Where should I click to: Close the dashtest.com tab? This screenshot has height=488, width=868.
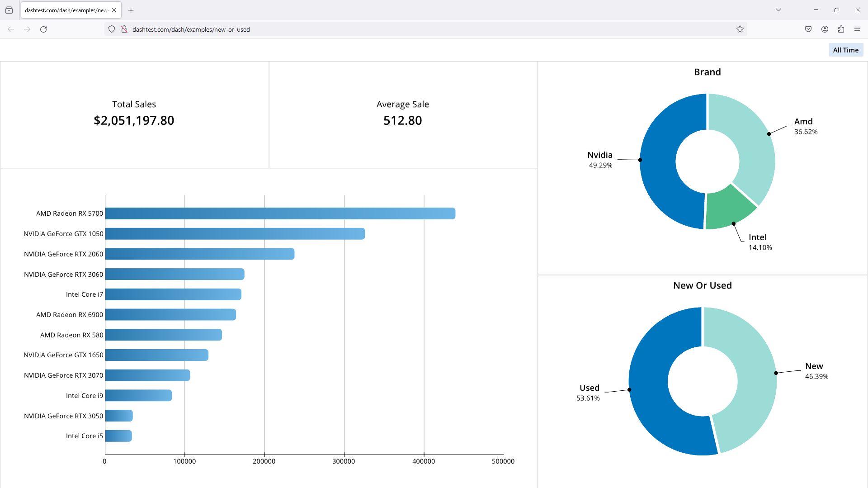pos(114,10)
